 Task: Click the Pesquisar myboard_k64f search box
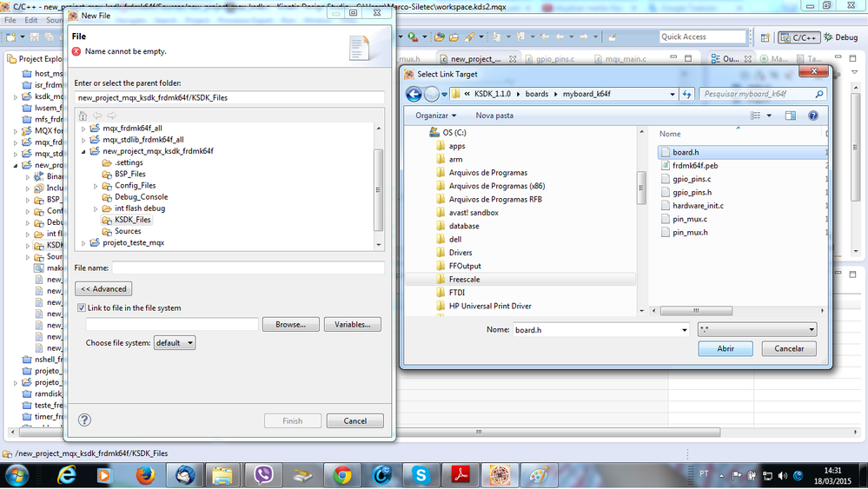764,94
